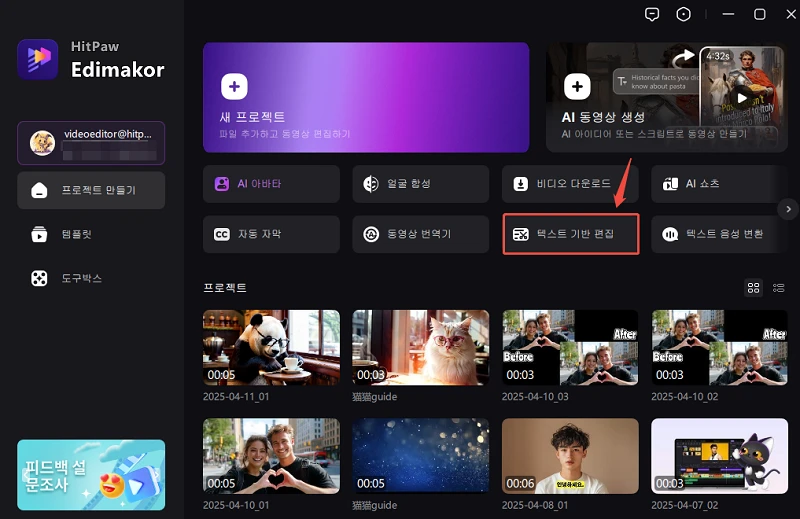Click the 텍스트 음성 변환 icon

[670, 234]
